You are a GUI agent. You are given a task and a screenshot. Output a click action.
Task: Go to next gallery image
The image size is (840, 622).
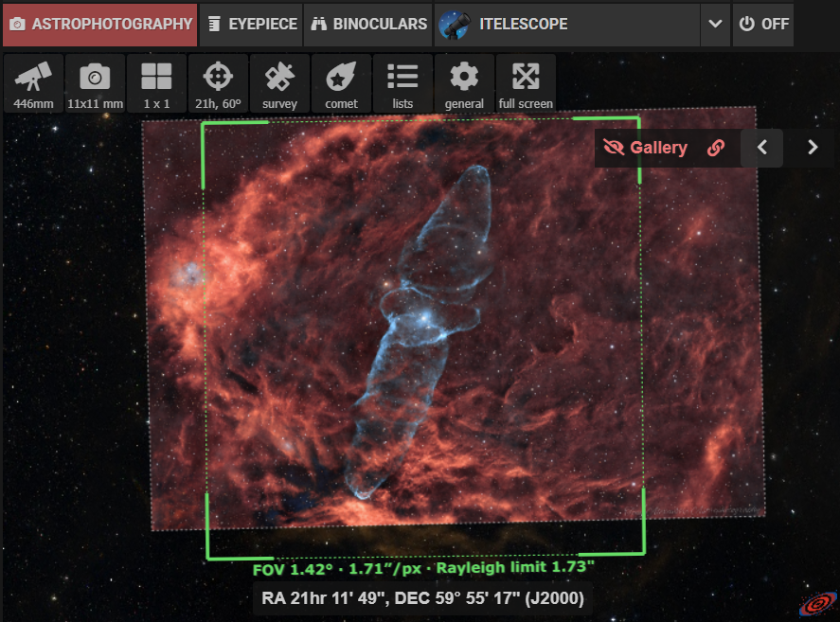click(813, 148)
